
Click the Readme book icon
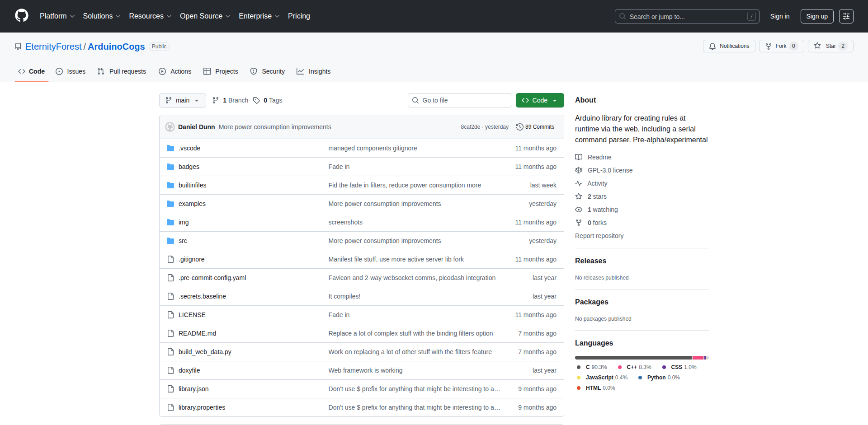(579, 157)
